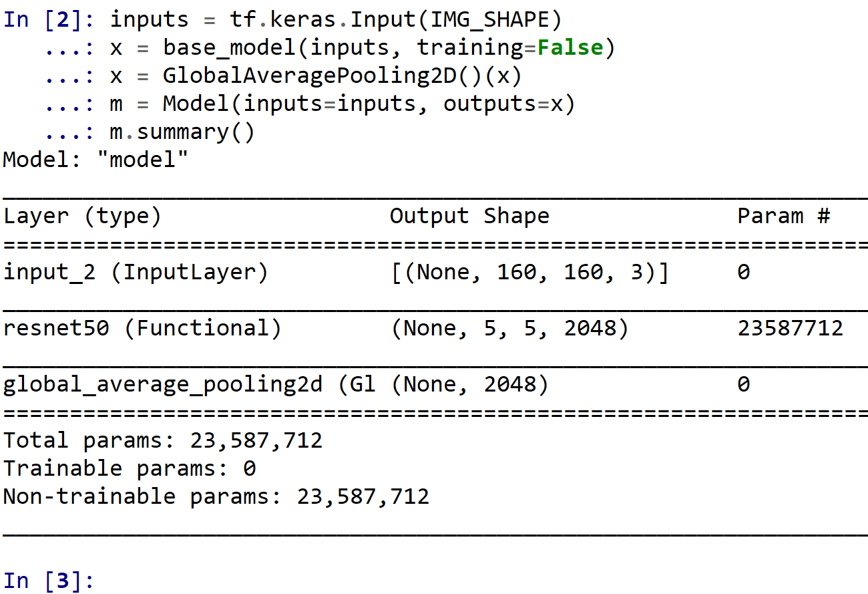
Task: Click the In [2] prompt label
Action: pyautogui.click(x=50, y=19)
